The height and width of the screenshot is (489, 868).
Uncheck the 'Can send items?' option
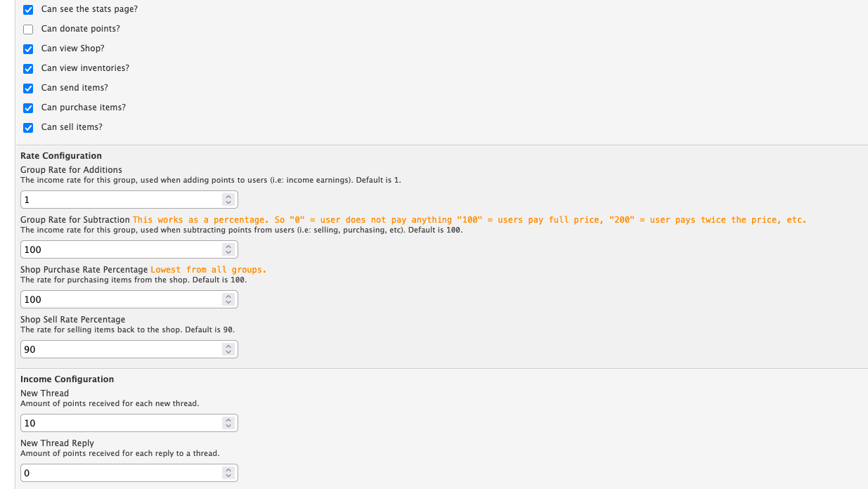[x=28, y=89]
